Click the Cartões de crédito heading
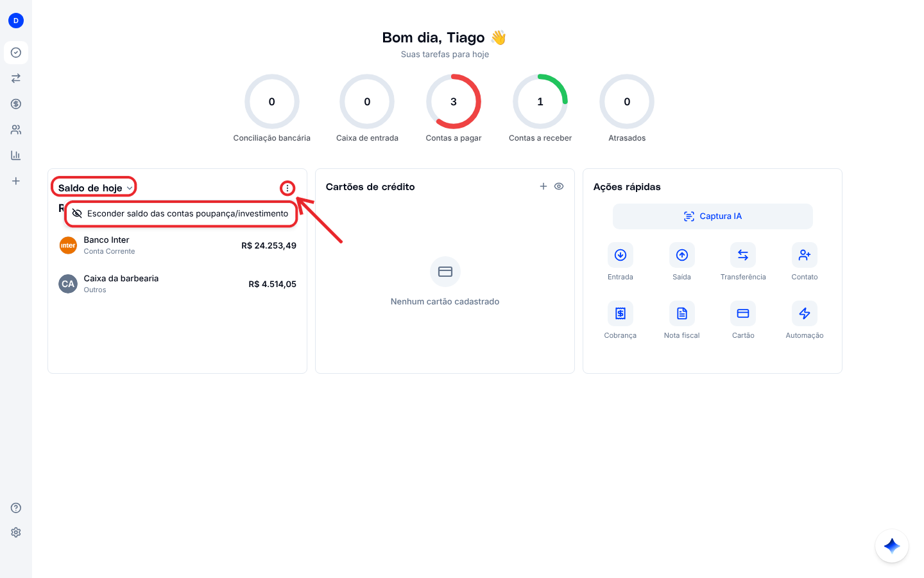This screenshot has width=924, height=578. (x=370, y=187)
